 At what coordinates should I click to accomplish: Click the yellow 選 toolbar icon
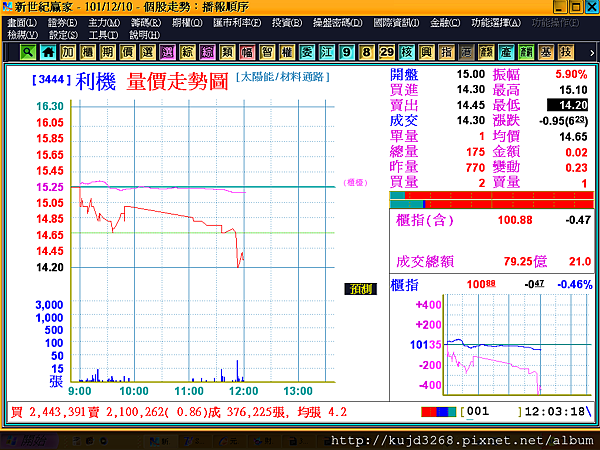coord(147,52)
